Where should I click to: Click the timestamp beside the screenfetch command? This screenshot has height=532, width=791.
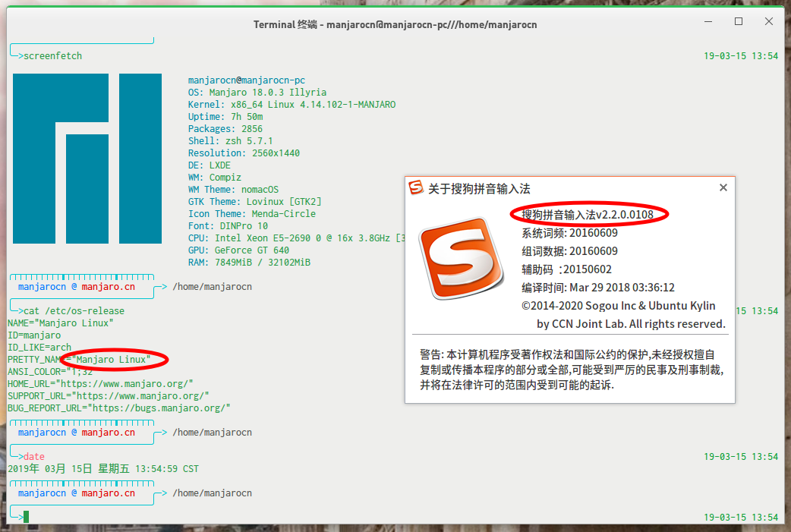coord(741,56)
